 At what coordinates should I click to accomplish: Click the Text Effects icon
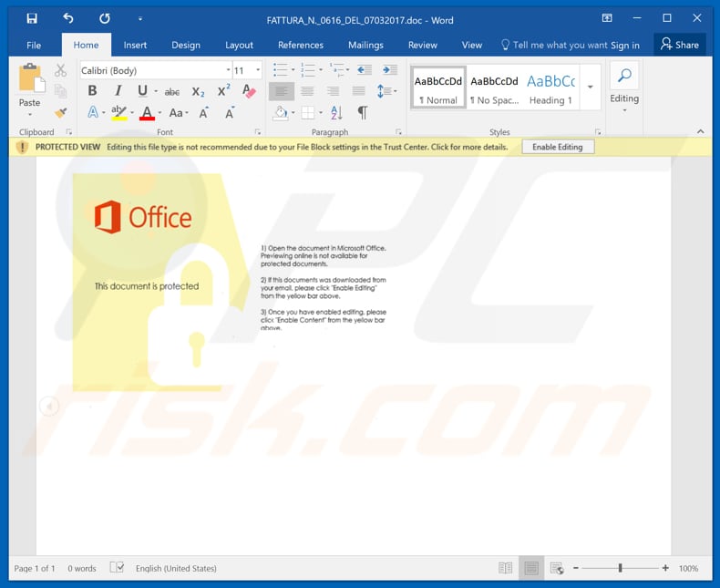93,112
